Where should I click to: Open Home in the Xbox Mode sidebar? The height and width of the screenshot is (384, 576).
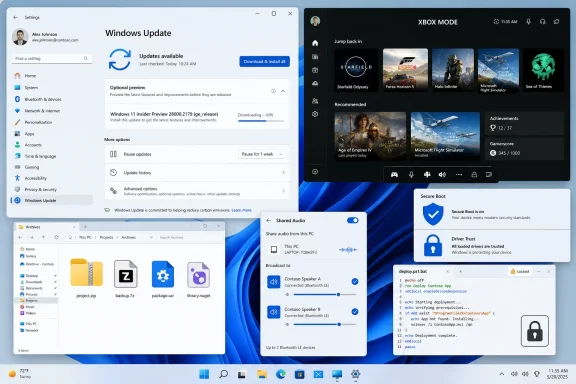click(x=315, y=43)
